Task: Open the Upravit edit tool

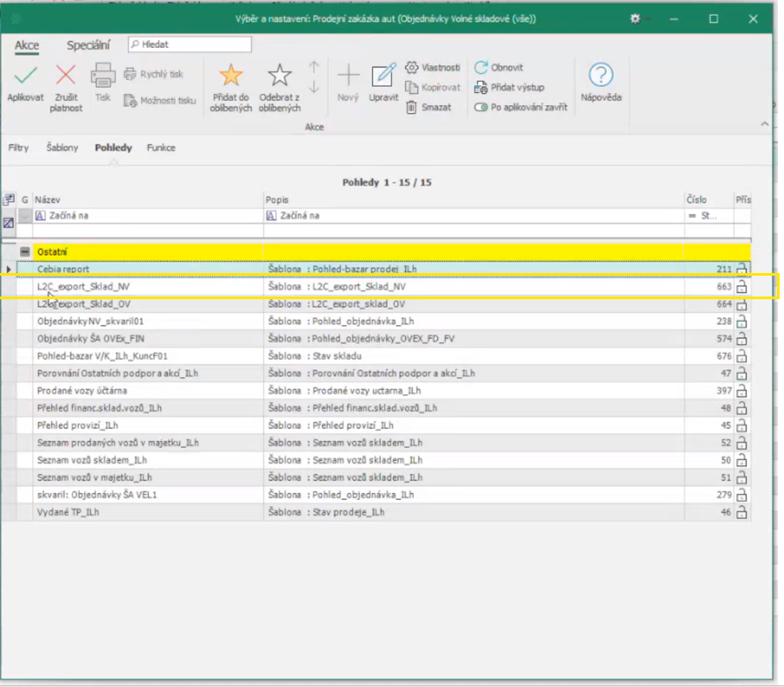Action: pos(383,77)
